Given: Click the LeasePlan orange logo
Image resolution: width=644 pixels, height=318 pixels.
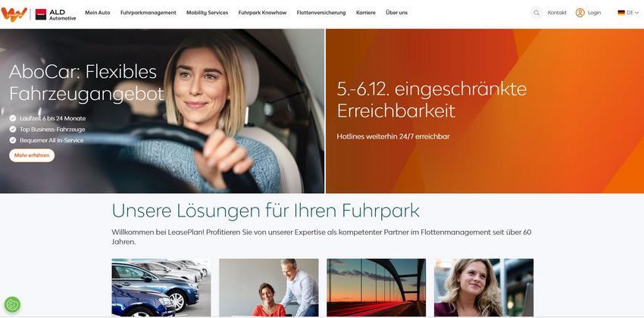Looking at the screenshot, I should [14, 14].
